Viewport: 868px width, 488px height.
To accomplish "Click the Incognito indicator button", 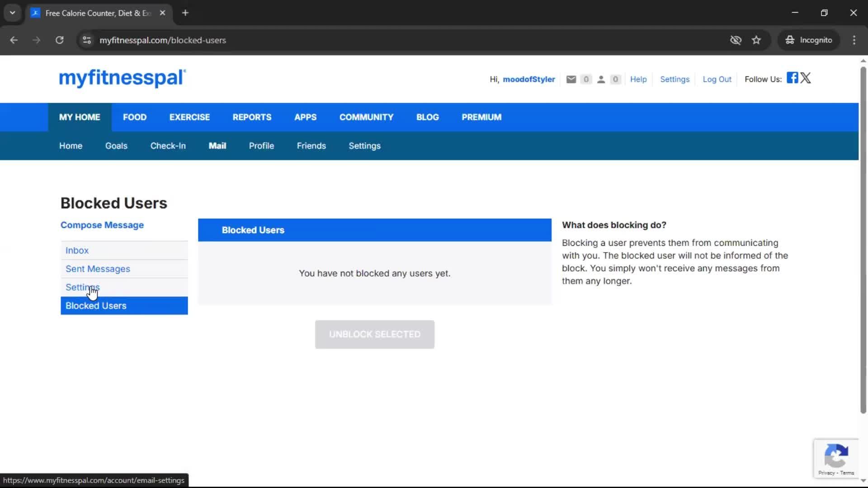I will pyautogui.click(x=809, y=40).
